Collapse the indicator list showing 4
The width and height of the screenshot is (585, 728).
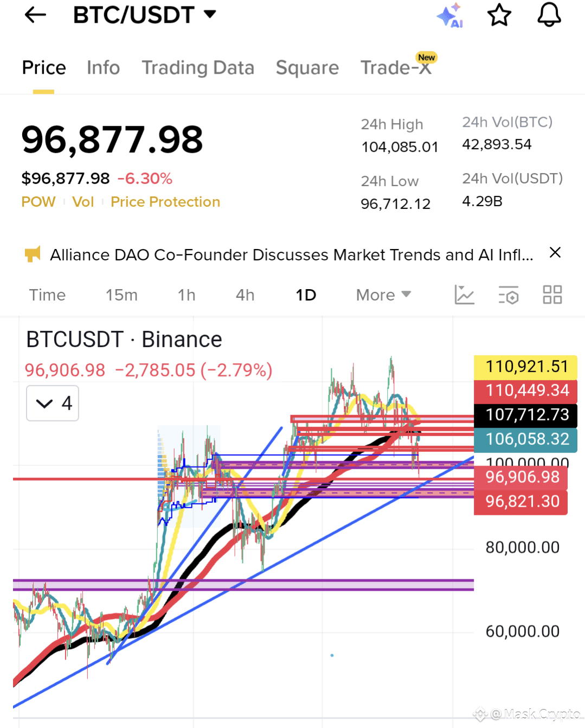click(53, 403)
